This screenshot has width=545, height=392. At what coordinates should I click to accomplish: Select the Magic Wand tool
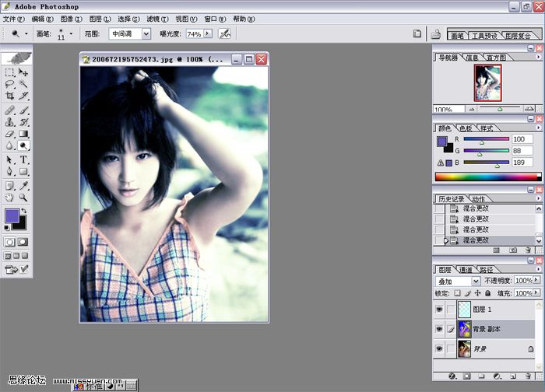click(23, 84)
